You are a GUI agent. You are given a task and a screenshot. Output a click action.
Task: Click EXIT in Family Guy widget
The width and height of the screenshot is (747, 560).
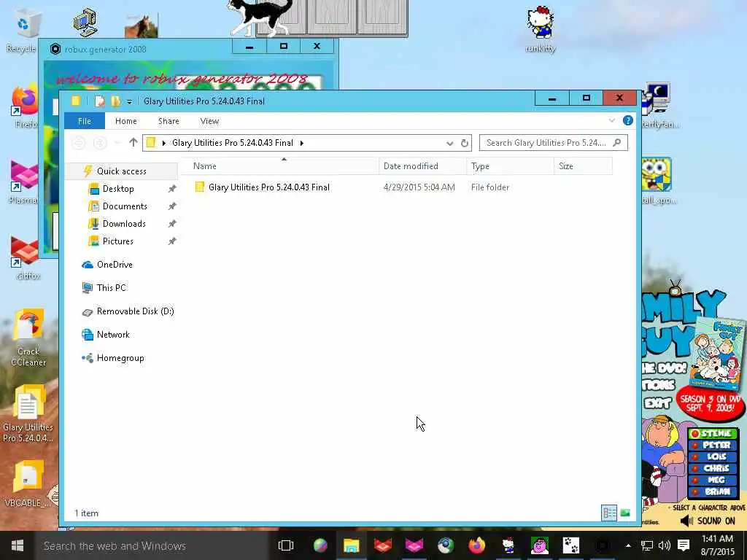coord(657,403)
